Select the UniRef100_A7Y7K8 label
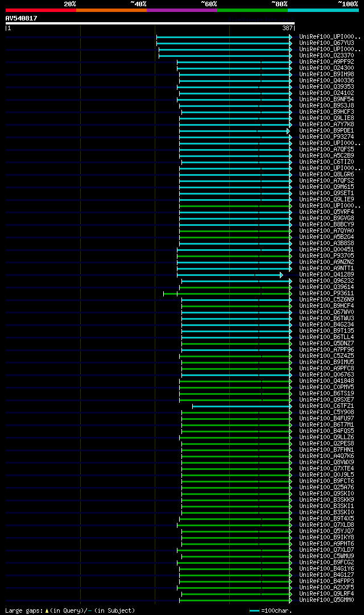This screenshot has width=364, height=615. [326, 125]
